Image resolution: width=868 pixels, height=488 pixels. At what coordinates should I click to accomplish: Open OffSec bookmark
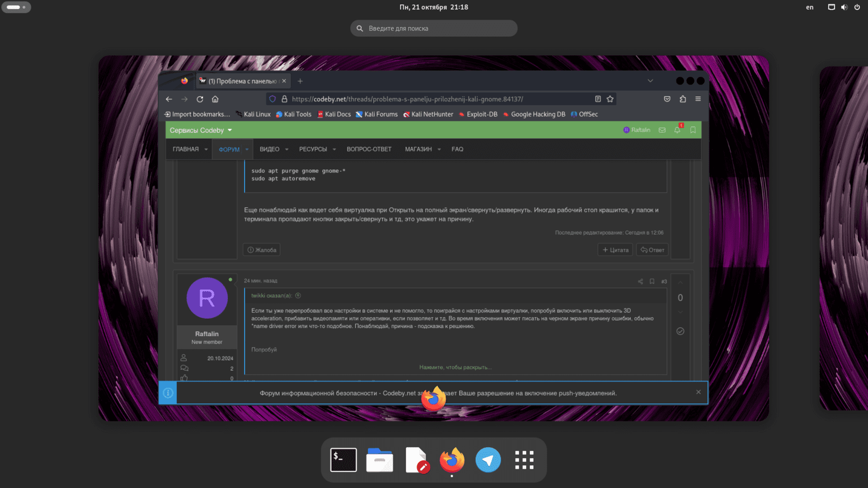(x=584, y=114)
